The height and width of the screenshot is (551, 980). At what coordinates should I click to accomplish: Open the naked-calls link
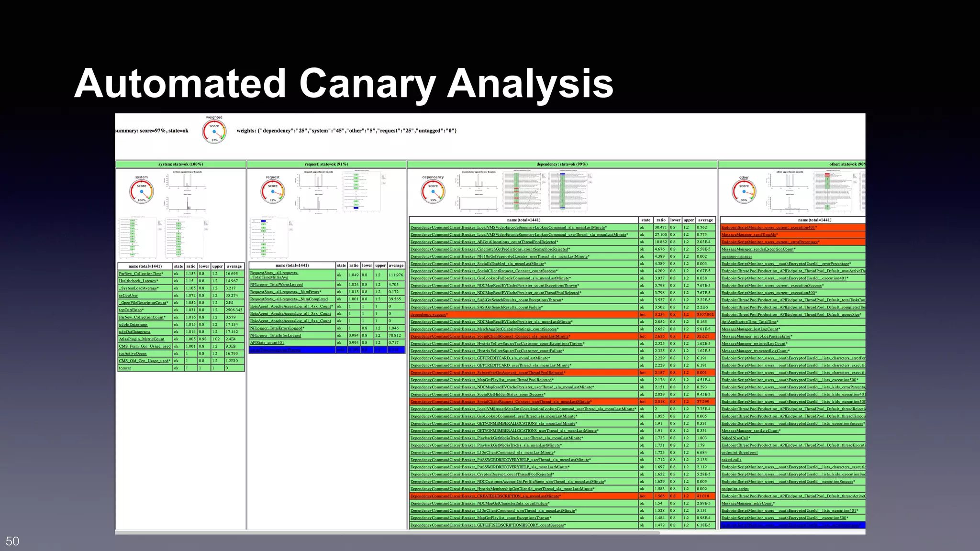point(732,460)
